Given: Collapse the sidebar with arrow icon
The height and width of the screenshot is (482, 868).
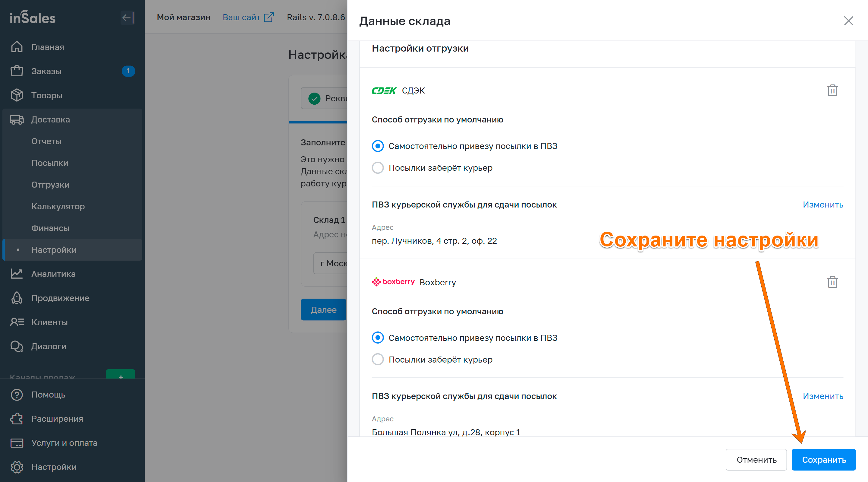Looking at the screenshot, I should click(128, 17).
